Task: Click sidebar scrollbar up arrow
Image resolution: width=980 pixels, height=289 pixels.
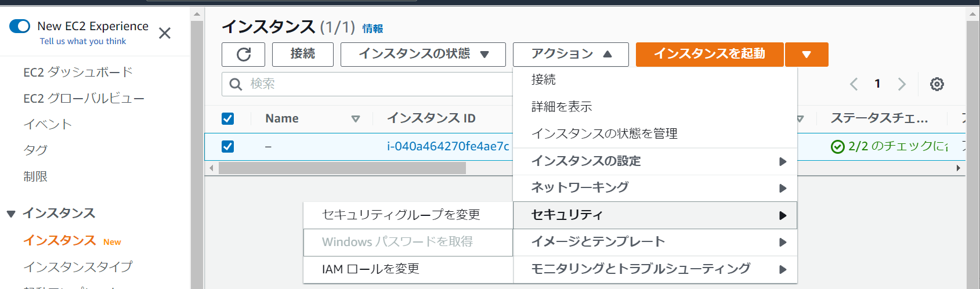Action: [x=197, y=14]
